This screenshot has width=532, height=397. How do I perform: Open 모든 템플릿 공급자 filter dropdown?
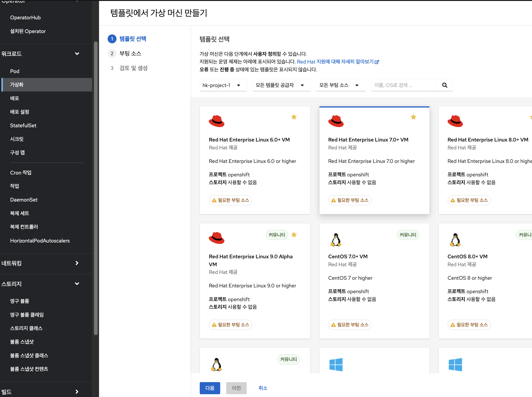click(x=281, y=85)
